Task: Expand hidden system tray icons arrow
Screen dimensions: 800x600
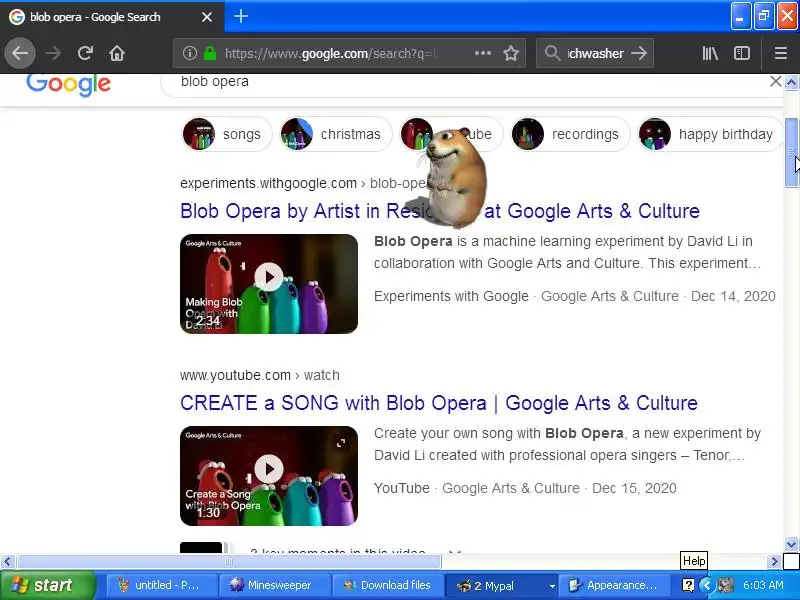Action: (707, 585)
